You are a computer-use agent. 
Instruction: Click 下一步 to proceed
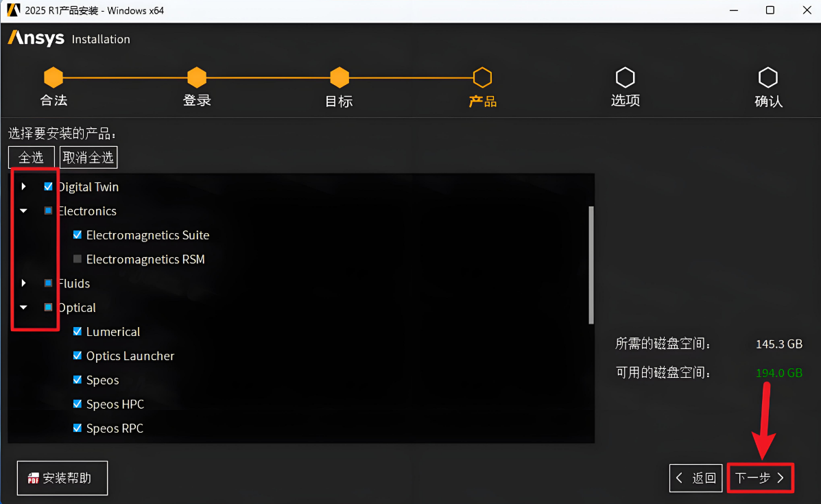pyautogui.click(x=760, y=478)
